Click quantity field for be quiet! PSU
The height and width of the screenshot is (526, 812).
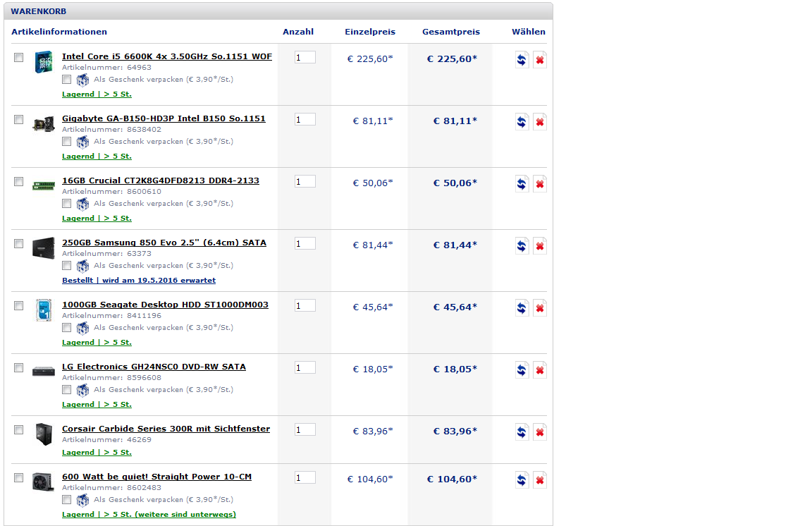coord(305,478)
